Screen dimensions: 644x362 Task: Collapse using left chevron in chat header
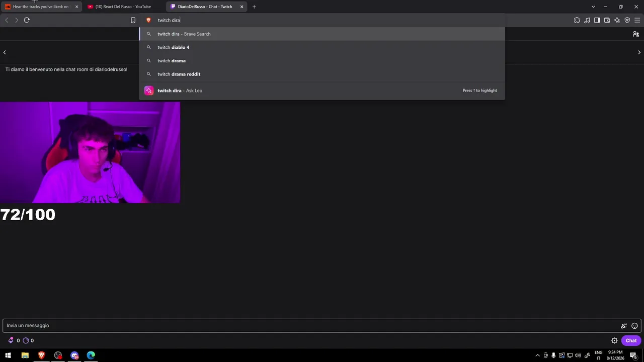pos(5,52)
